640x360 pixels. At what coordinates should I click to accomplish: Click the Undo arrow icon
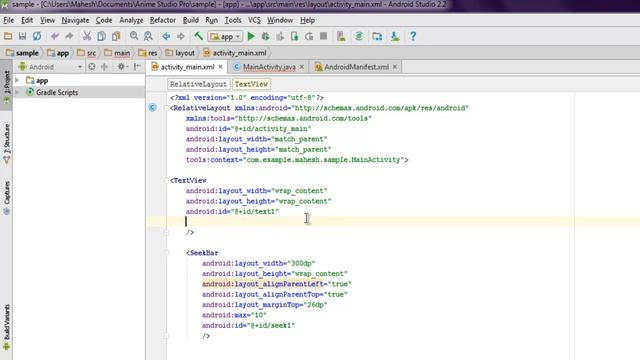(55, 36)
